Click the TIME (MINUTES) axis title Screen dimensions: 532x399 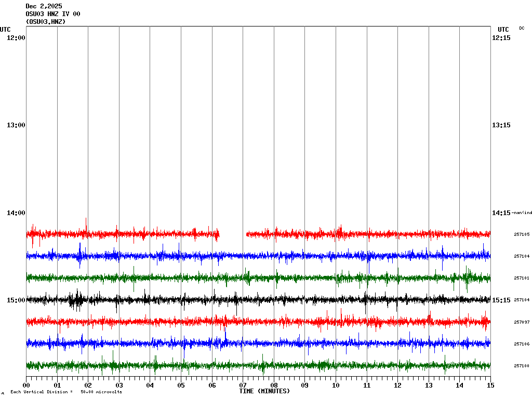pos(264,391)
